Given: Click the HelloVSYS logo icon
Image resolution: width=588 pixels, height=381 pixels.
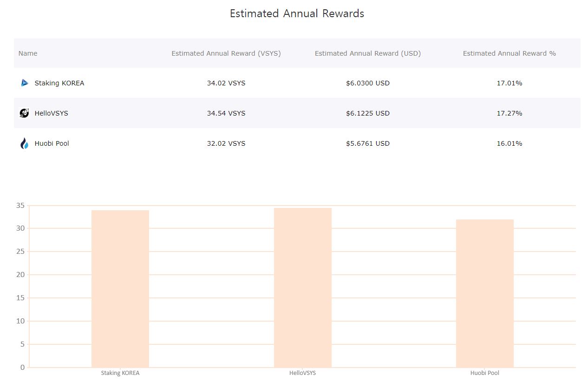Looking at the screenshot, I should [25, 113].
